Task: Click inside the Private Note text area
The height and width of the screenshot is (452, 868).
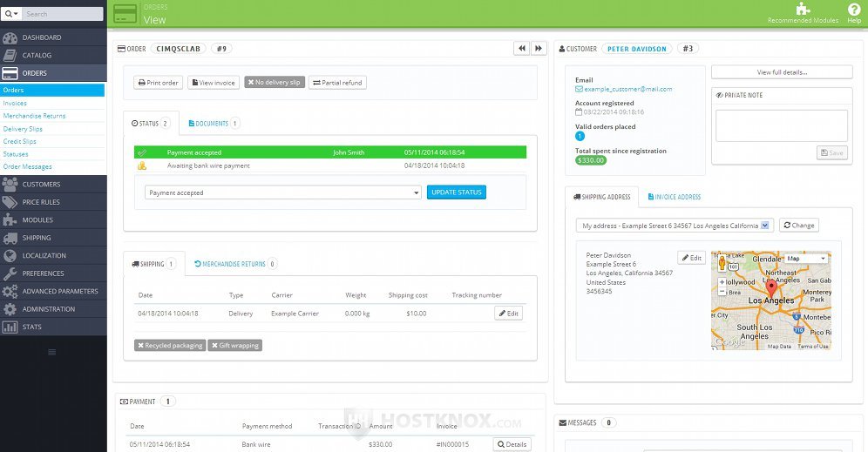Action: coord(782,125)
